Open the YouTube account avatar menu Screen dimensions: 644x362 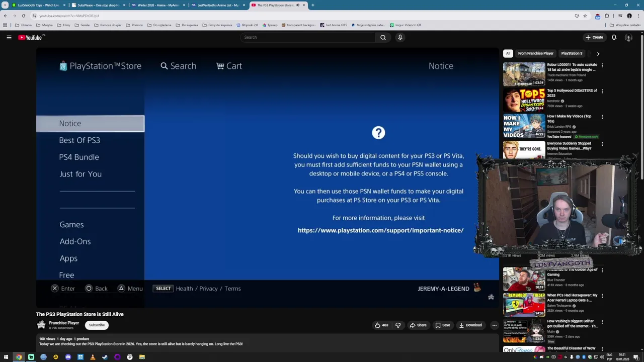pos(628,37)
